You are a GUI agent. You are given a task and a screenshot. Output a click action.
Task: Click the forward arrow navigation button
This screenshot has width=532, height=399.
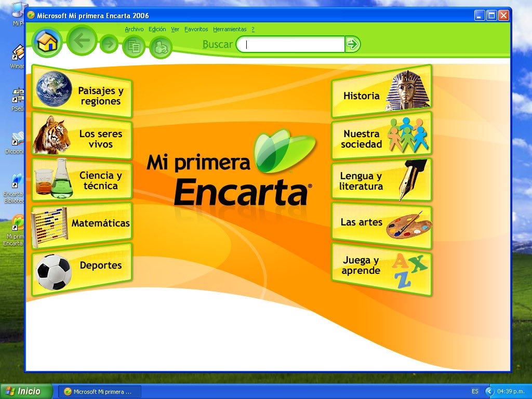[109, 44]
